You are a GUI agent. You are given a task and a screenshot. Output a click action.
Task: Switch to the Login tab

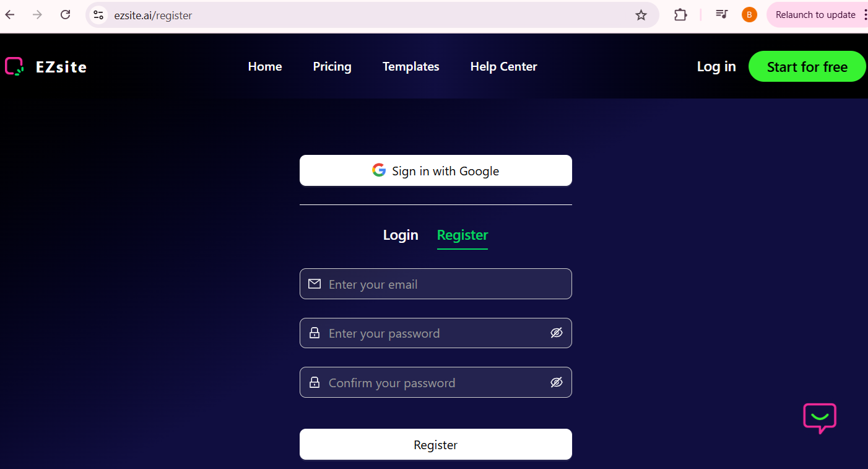coord(401,235)
